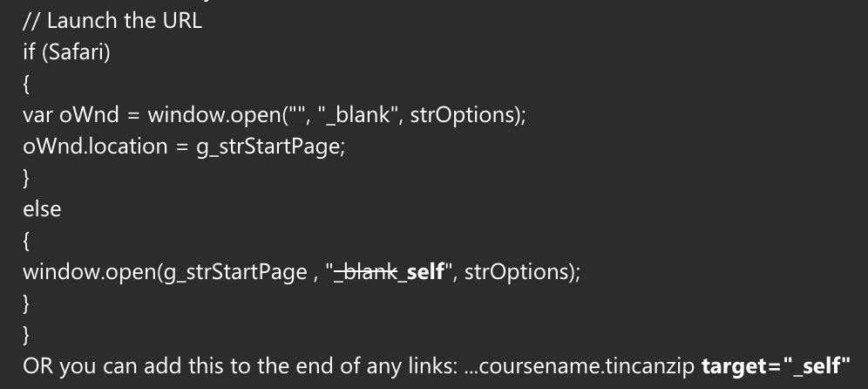This screenshot has width=868, height=389.
Task: Click the "else" keyword
Action: point(42,209)
